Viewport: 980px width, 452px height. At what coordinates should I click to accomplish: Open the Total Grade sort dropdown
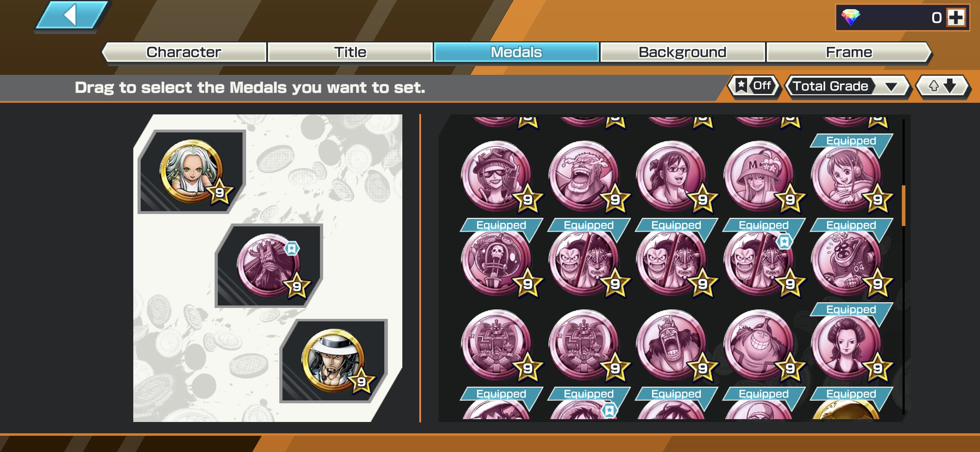[847, 86]
